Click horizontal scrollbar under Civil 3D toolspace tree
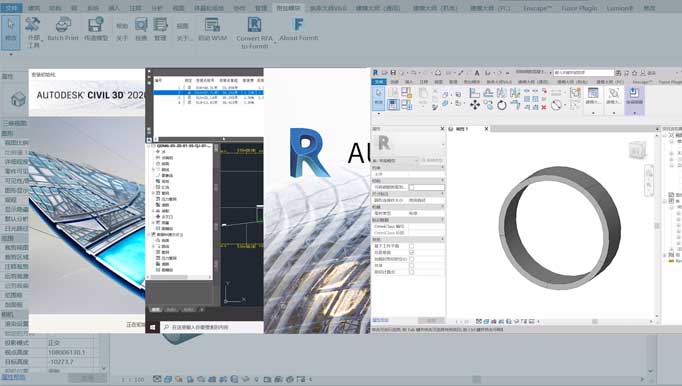682x386 pixels. tap(169, 277)
